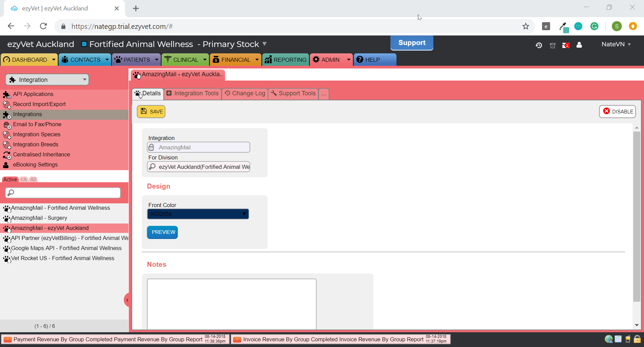Open the Help menu
The image size is (644, 347).
[375, 59]
